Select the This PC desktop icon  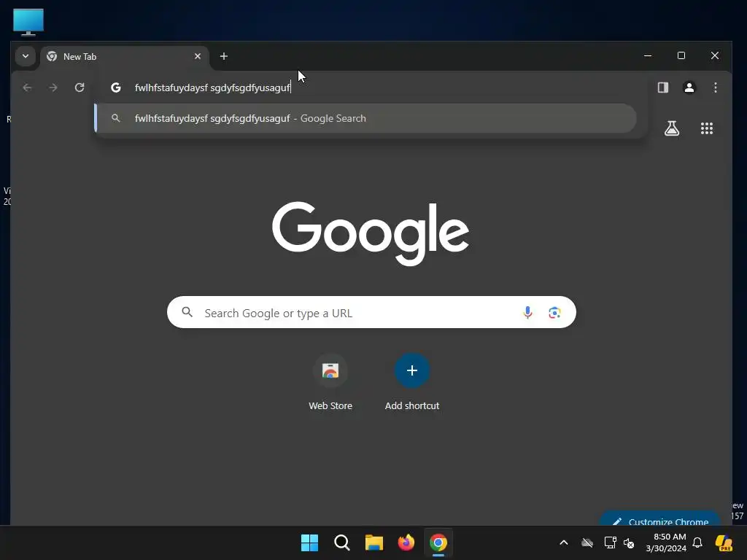click(x=28, y=22)
